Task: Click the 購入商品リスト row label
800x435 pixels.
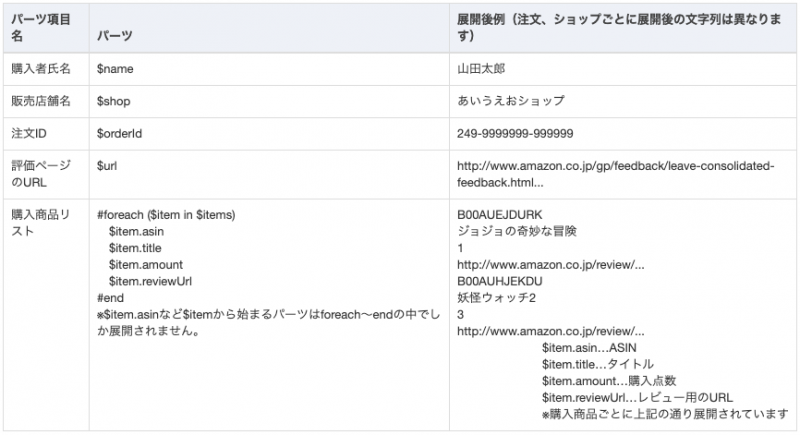Action: click(41, 223)
